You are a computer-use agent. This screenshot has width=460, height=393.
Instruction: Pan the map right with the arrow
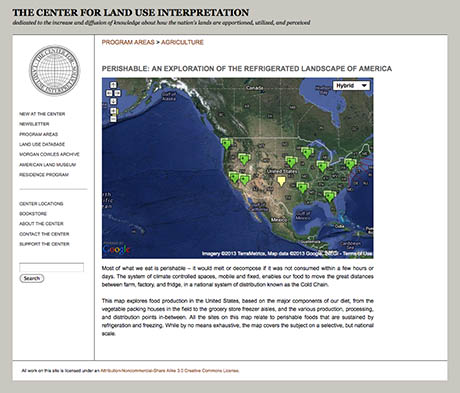point(117,93)
